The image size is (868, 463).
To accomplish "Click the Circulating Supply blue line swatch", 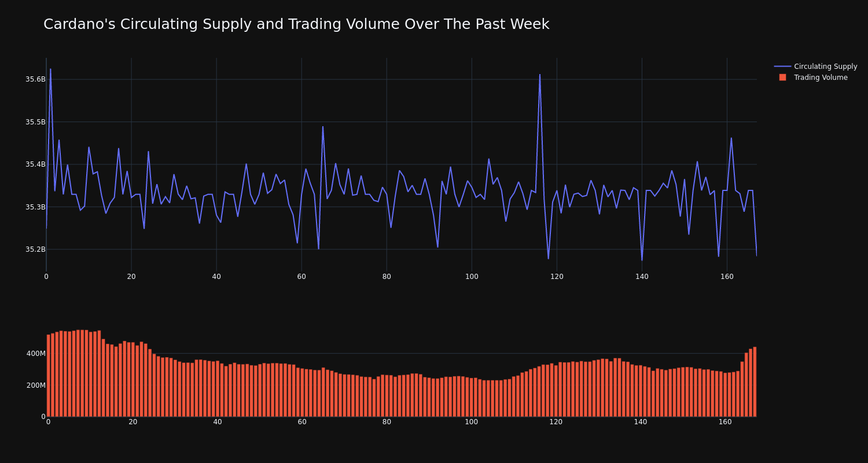I will tap(782, 67).
